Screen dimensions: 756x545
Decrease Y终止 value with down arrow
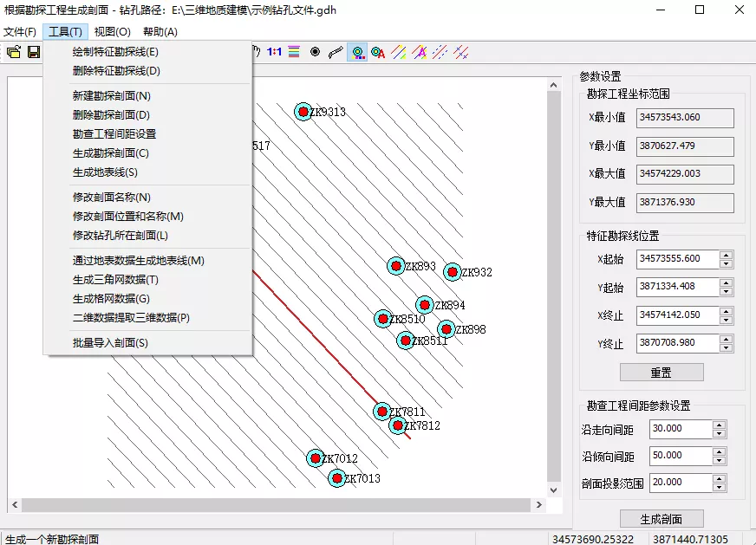[x=727, y=348]
